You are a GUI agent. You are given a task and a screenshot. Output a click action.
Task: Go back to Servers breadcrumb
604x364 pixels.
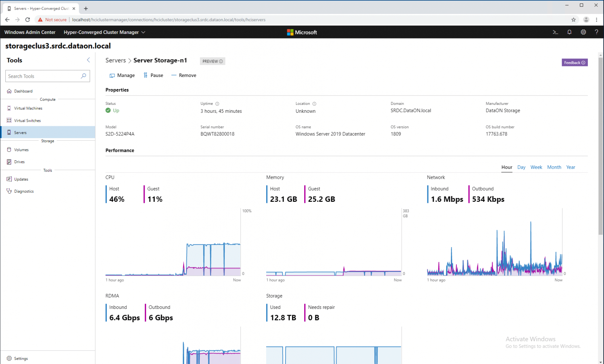point(116,60)
